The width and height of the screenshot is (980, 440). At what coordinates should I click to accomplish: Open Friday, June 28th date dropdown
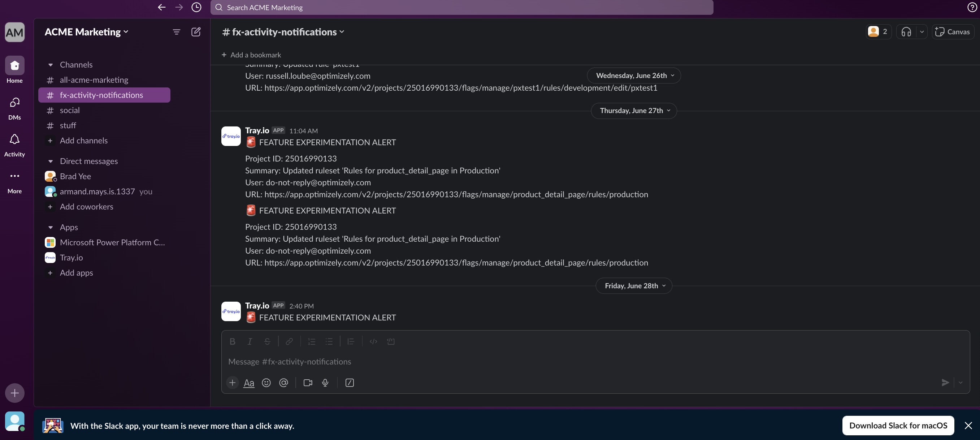[x=634, y=285]
